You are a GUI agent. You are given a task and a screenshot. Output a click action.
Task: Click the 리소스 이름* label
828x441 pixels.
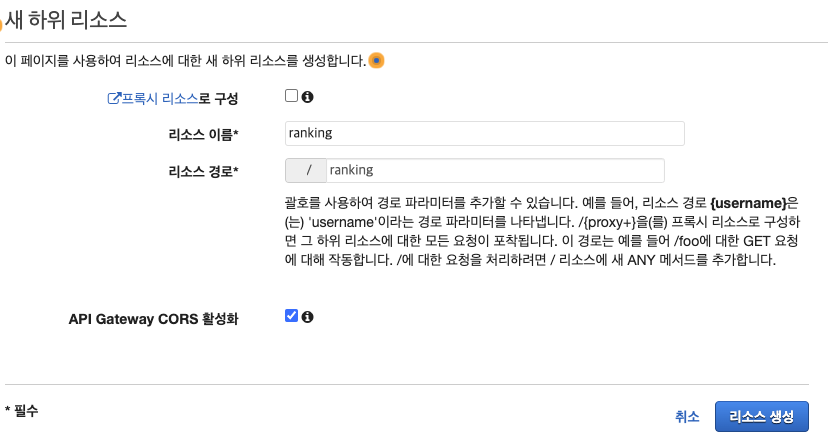(203, 135)
